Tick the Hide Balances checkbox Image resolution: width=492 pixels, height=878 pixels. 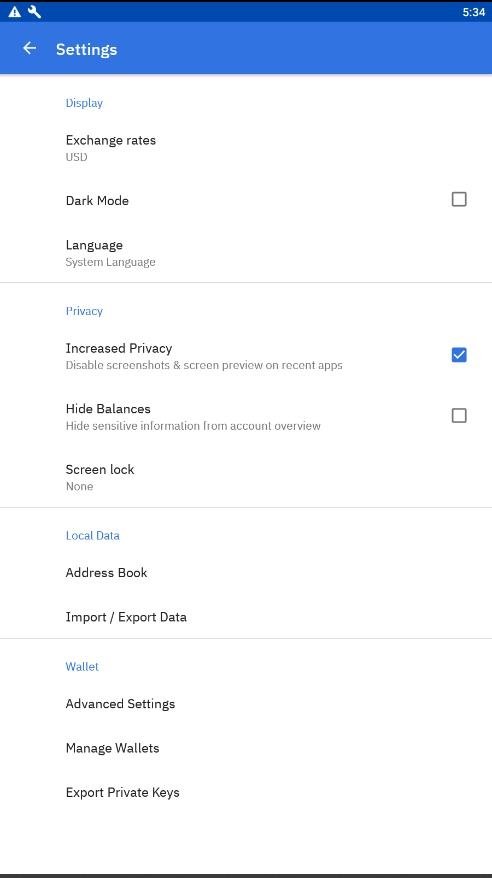coord(458,415)
